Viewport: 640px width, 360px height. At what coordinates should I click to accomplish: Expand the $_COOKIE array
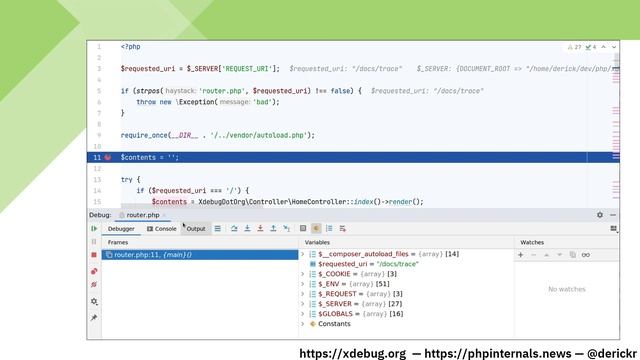pyautogui.click(x=303, y=274)
